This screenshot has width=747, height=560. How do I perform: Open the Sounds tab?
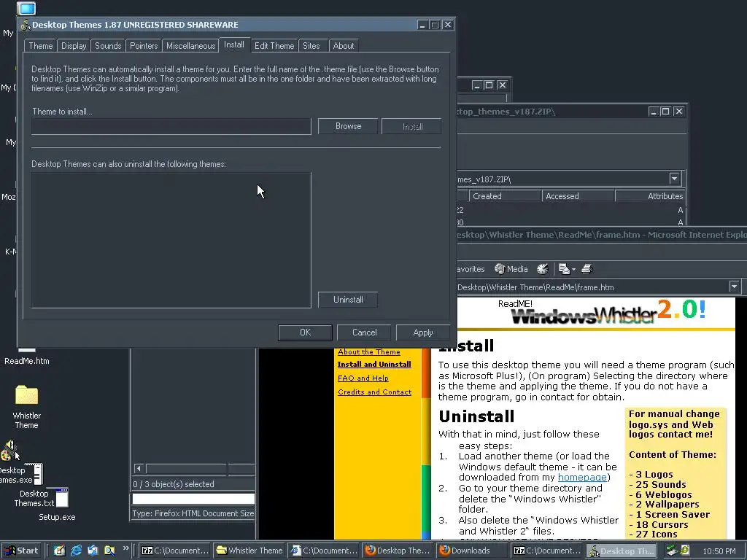(x=108, y=46)
